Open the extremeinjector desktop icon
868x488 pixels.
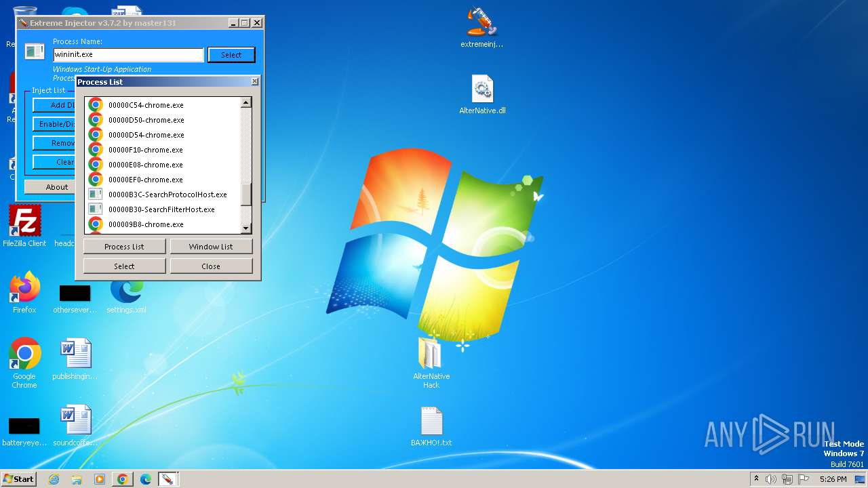481,28
